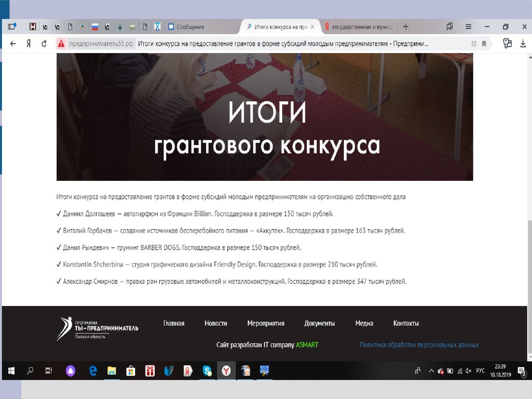Viewport: 532px width, 399px height.
Task: Open the Yandex Browser hamburger menu
Action: click(x=468, y=26)
